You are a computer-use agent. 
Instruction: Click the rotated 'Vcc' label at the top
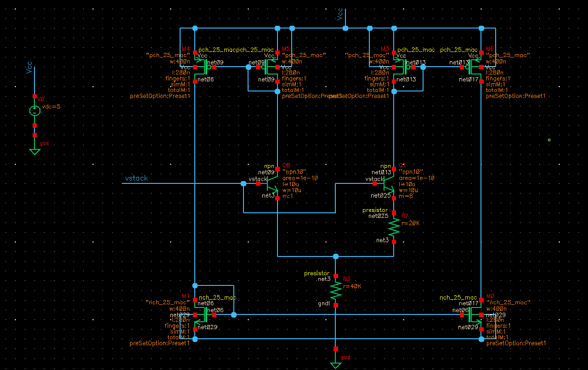coord(340,14)
